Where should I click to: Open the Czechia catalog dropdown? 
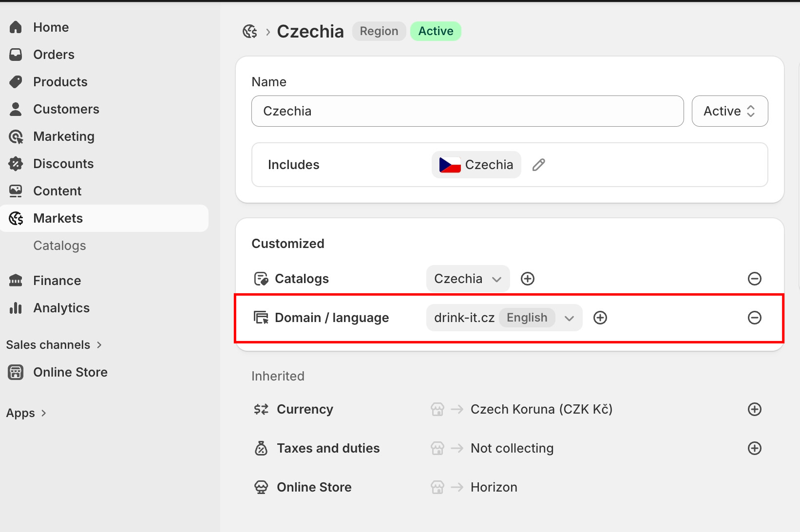pyautogui.click(x=468, y=279)
